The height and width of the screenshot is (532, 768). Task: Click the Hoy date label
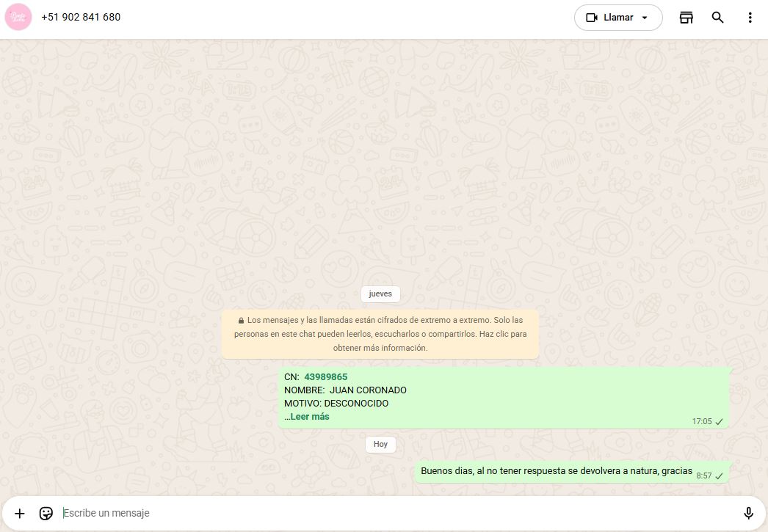tap(380, 444)
